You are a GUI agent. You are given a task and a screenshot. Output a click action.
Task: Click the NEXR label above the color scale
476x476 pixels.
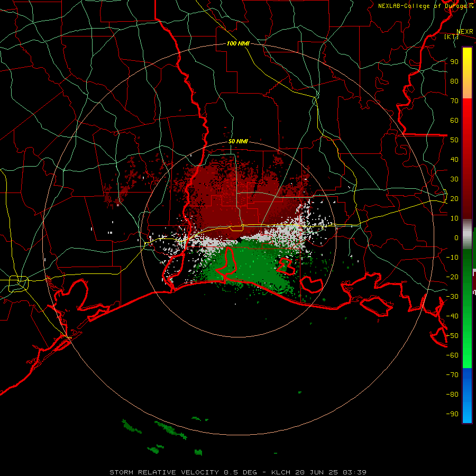tap(465, 32)
